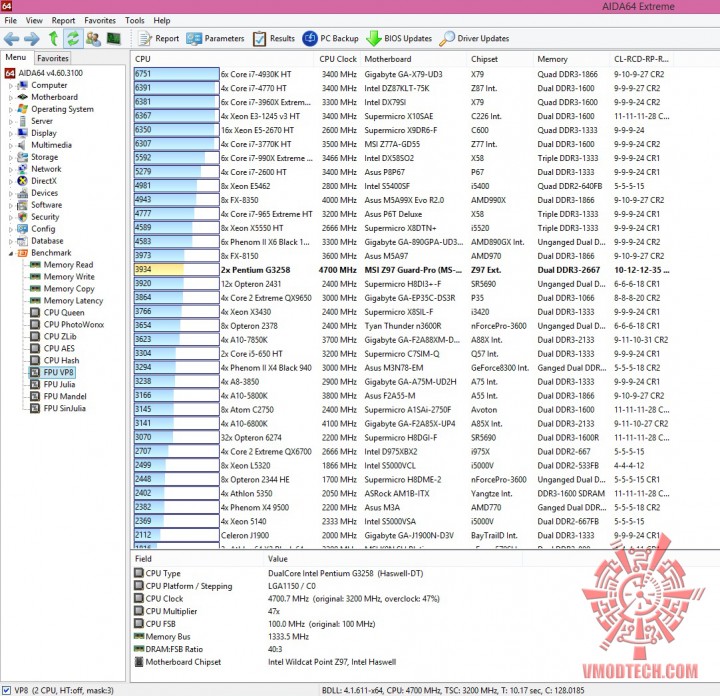
Task: Switch to the Favorites tab
Action: (x=53, y=58)
